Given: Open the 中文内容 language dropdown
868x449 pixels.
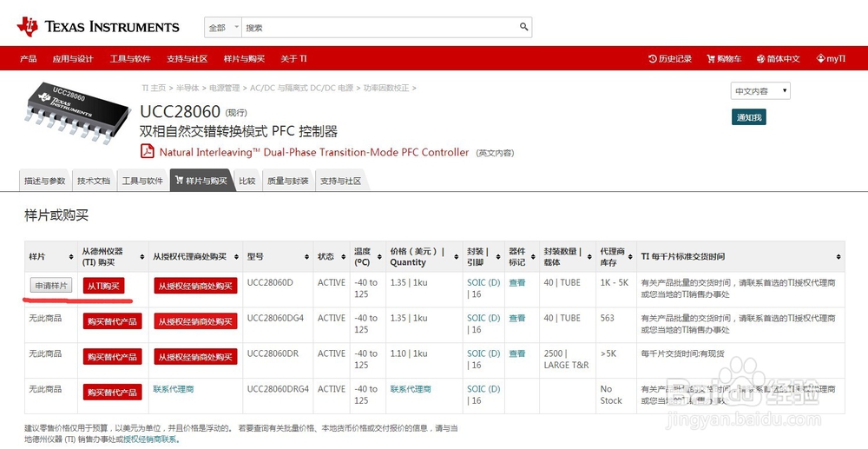Looking at the screenshot, I should 760,91.
